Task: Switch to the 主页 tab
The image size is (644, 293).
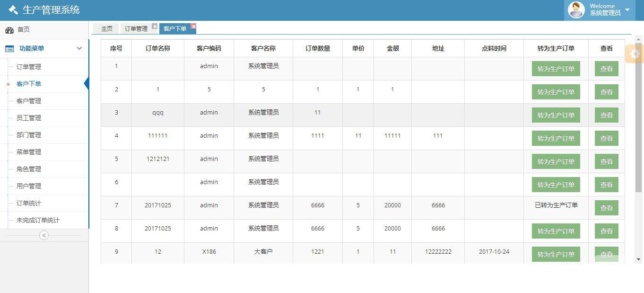Action: [x=107, y=29]
